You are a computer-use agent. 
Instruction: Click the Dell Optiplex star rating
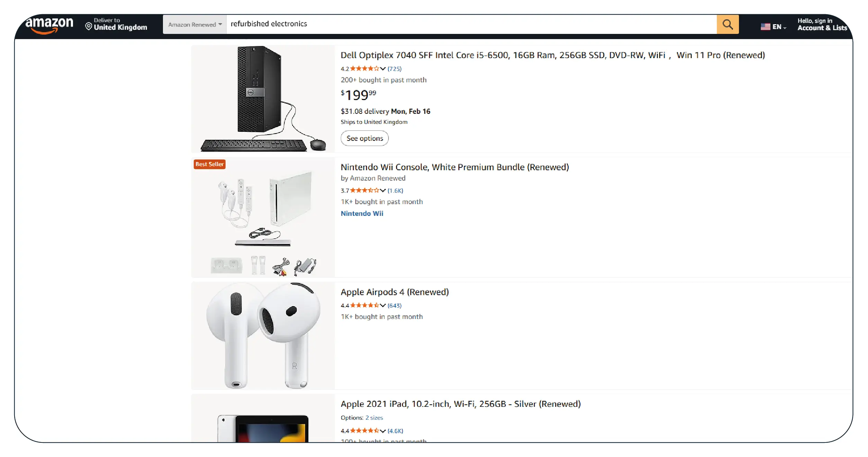364,69
